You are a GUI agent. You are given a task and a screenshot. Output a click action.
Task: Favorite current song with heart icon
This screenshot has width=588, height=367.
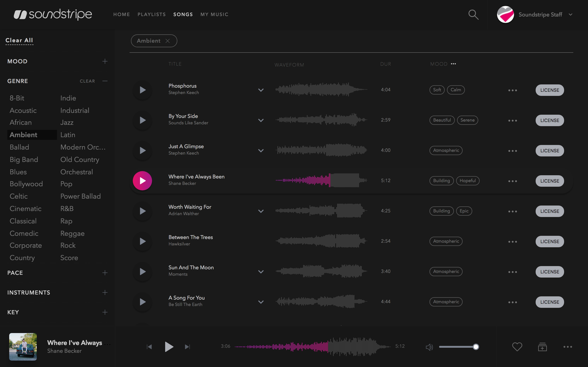click(x=517, y=347)
